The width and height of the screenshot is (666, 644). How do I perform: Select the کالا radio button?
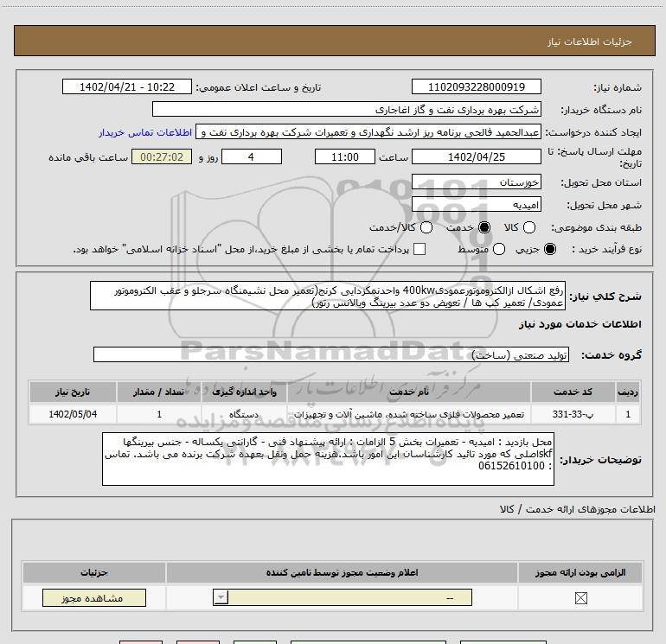click(x=528, y=227)
